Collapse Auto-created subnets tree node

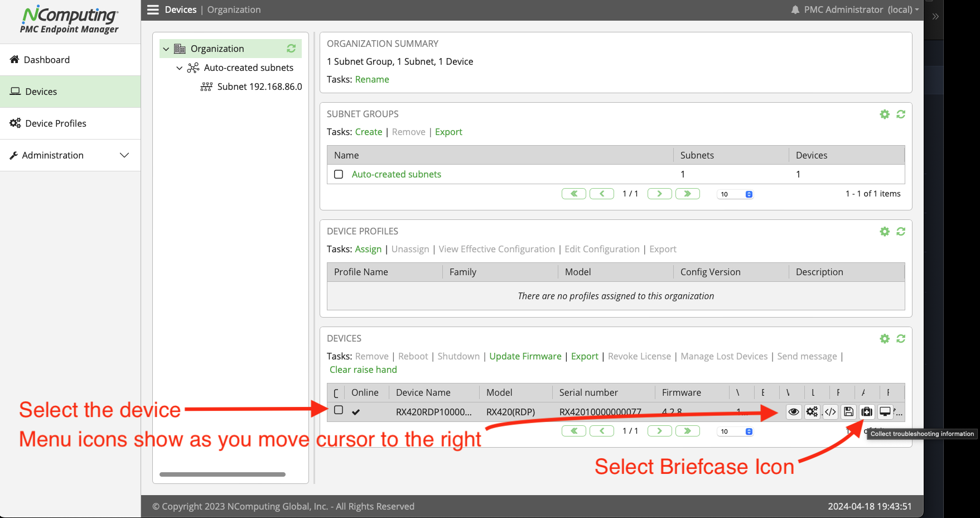click(179, 68)
